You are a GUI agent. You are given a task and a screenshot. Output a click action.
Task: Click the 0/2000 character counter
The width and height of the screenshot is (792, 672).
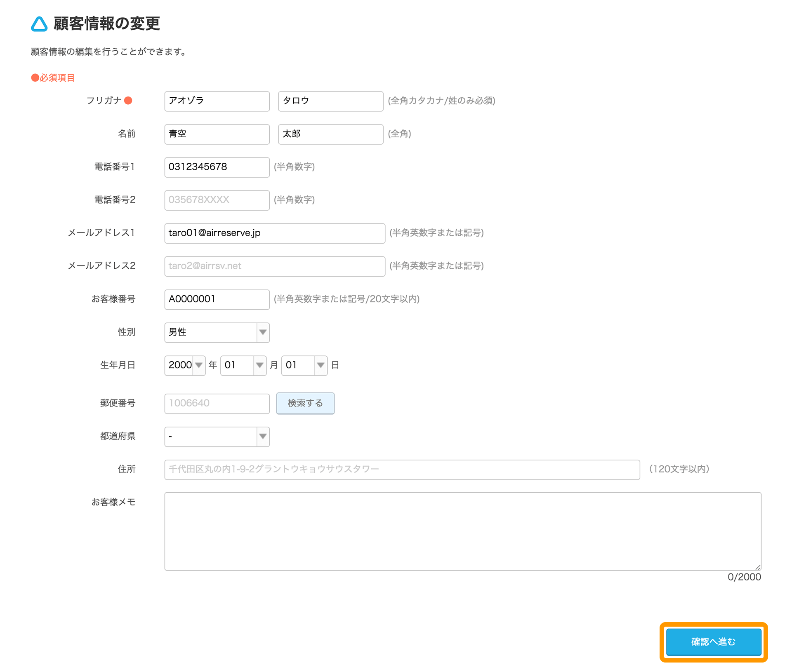point(744,577)
